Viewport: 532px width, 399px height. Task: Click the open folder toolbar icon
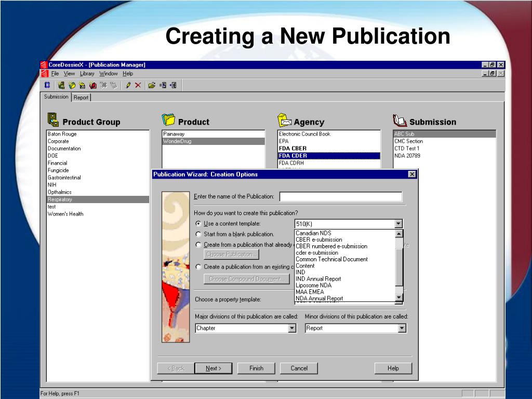click(x=152, y=85)
